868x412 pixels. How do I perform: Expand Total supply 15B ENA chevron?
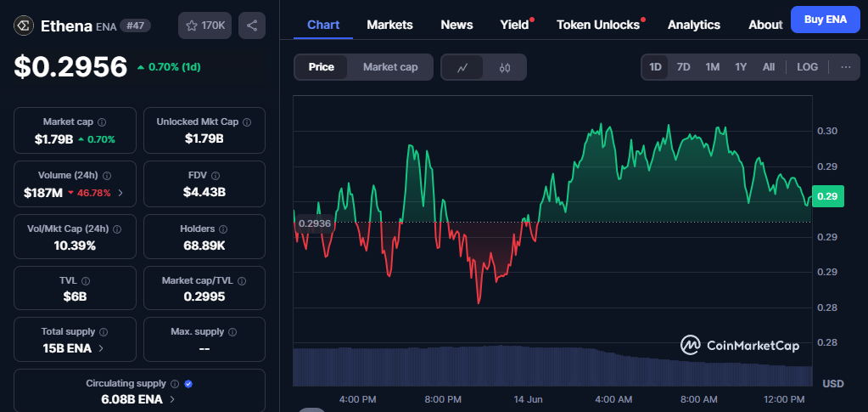(101, 348)
